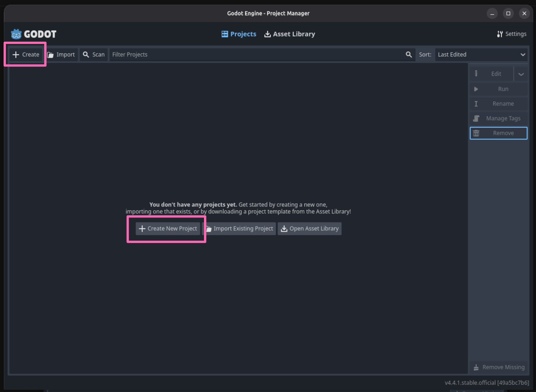Click Import Existing Project button
The width and height of the screenshot is (536, 392).
239,228
